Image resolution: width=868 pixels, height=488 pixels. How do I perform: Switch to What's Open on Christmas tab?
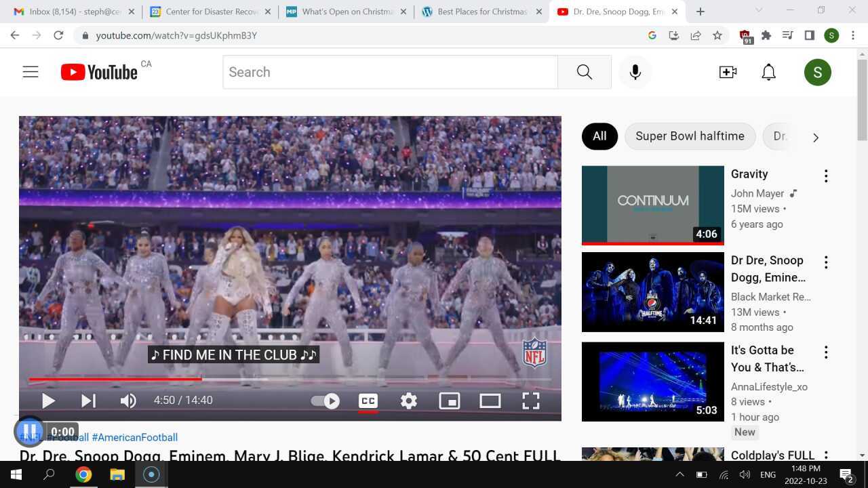click(345, 12)
